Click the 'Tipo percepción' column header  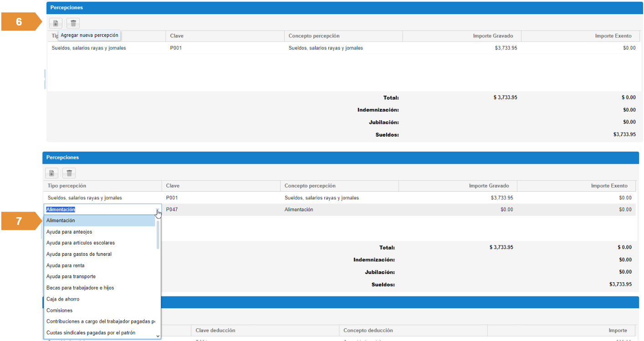pos(67,186)
